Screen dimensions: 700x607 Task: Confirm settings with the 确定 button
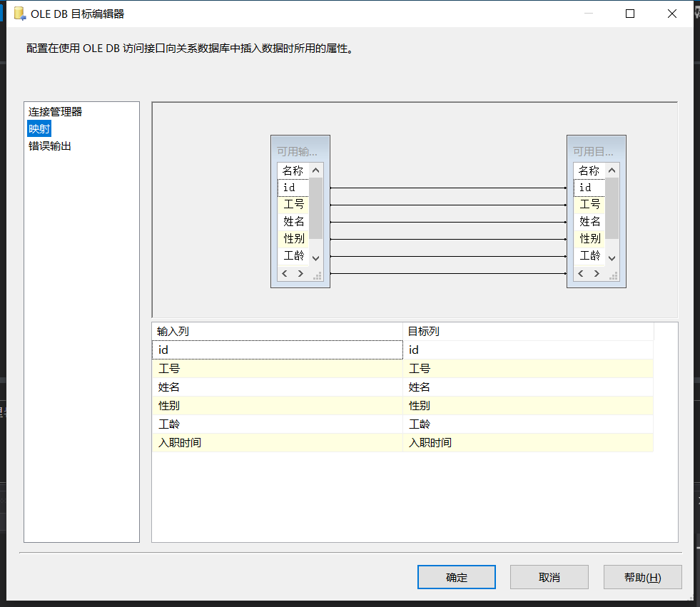tap(456, 577)
